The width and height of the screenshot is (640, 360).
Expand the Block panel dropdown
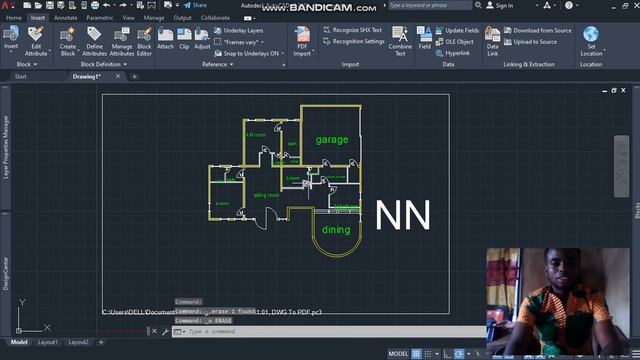[x=26, y=64]
